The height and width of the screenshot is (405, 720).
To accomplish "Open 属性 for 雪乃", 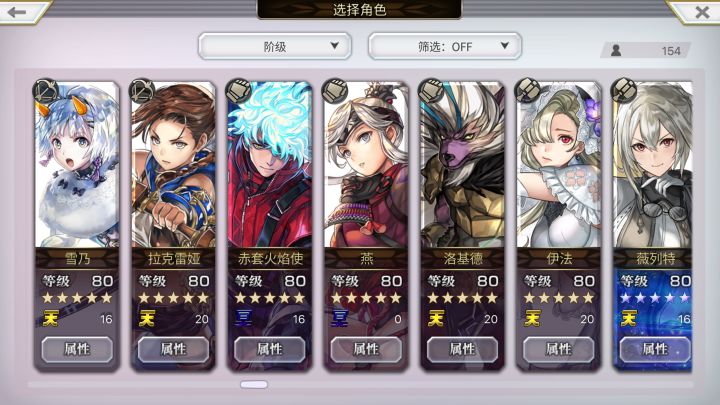I will (77, 349).
